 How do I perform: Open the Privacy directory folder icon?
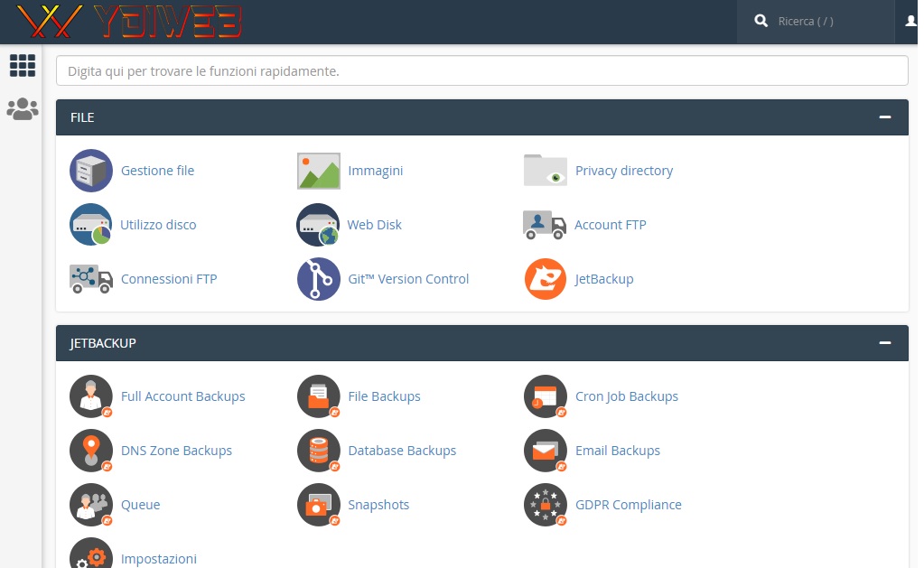tap(546, 171)
